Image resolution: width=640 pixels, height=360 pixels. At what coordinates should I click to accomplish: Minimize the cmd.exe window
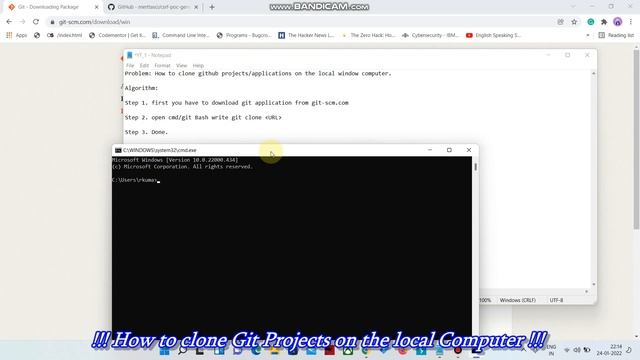tap(430, 150)
